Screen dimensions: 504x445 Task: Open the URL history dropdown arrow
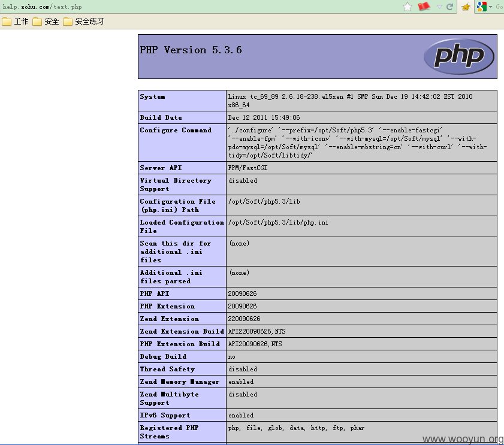coord(439,7)
